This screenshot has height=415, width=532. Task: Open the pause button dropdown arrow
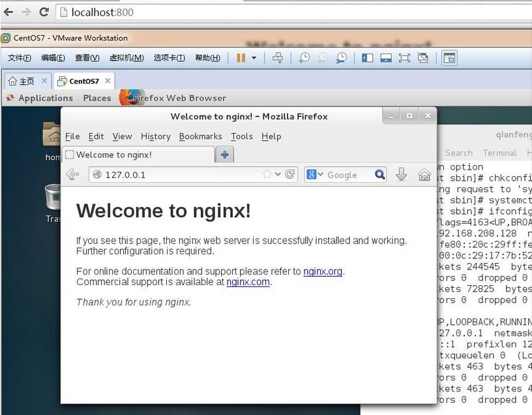253,57
